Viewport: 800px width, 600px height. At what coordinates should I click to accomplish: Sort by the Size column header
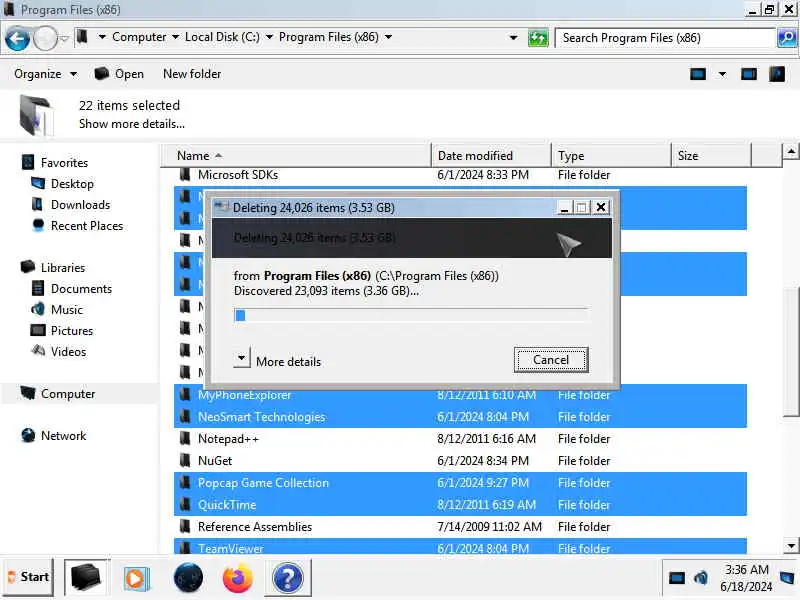[711, 156]
